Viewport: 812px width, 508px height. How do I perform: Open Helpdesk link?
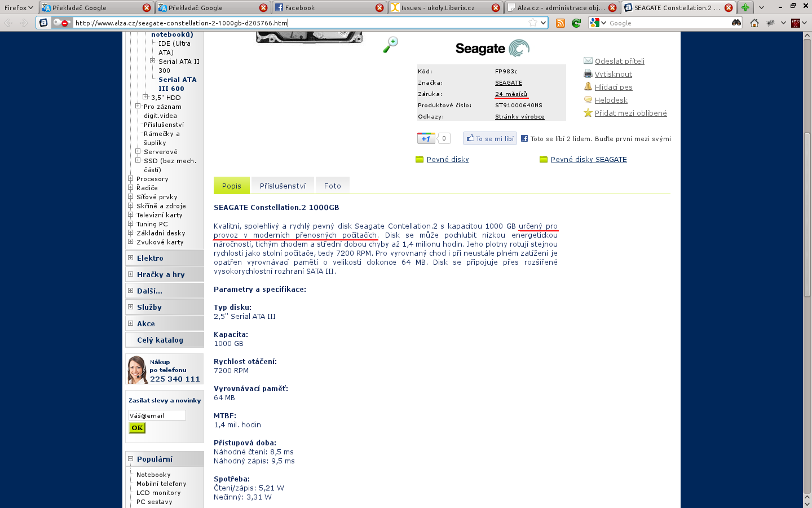(611, 100)
